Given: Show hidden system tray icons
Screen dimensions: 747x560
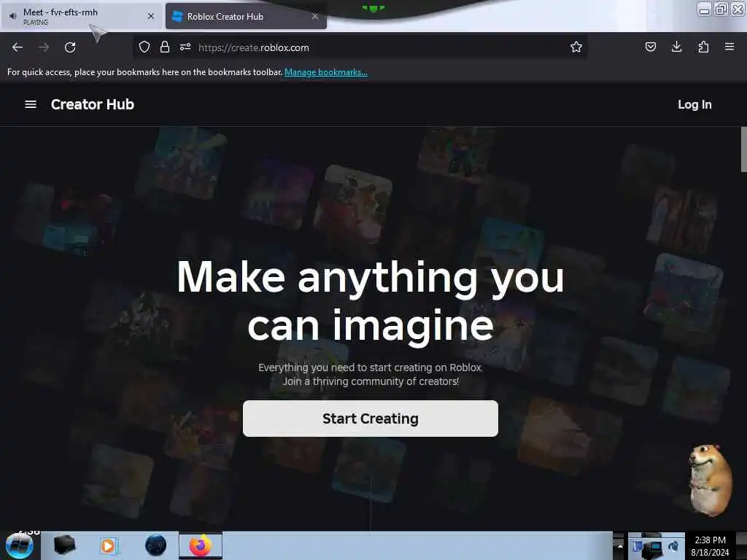Looking at the screenshot, I should pos(620,545).
